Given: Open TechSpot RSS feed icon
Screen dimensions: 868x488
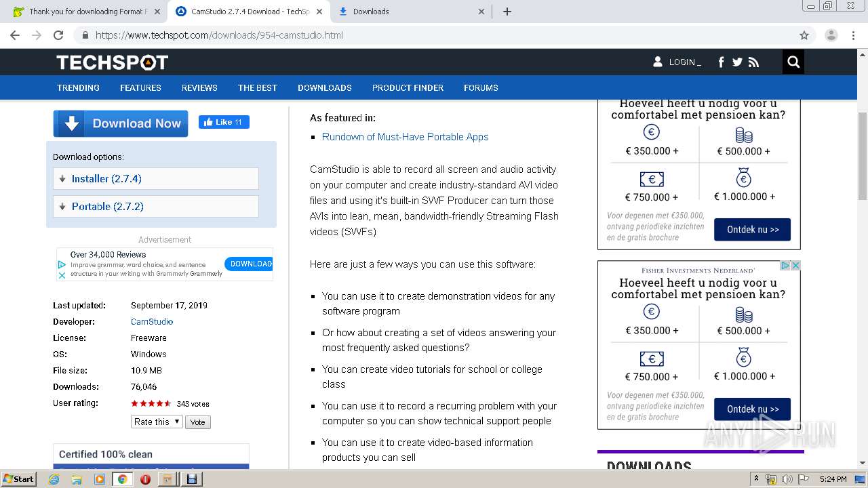Looking at the screenshot, I should click(753, 62).
